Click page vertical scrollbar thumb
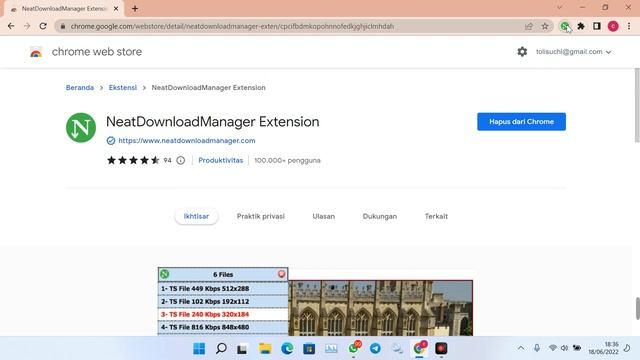 tap(637, 105)
